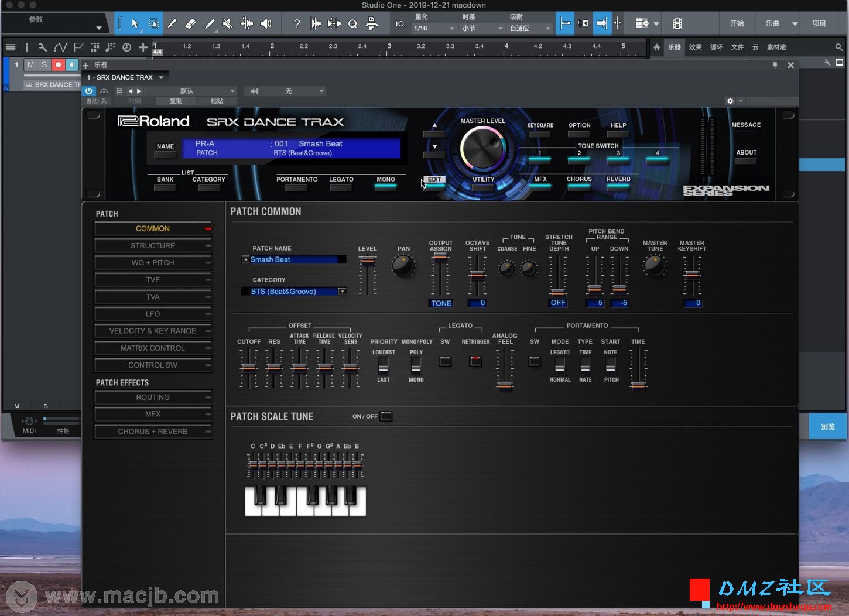Viewport: 849px width, 616px height.
Task: Toggle the Legato SW switch
Action: click(x=445, y=361)
